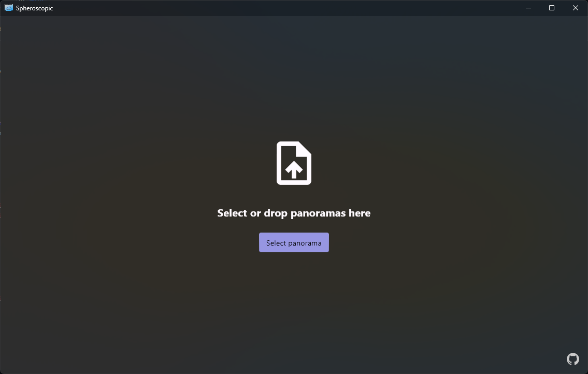Image resolution: width=588 pixels, height=374 pixels.
Task: Click the file upload document icon
Action: pos(294,163)
